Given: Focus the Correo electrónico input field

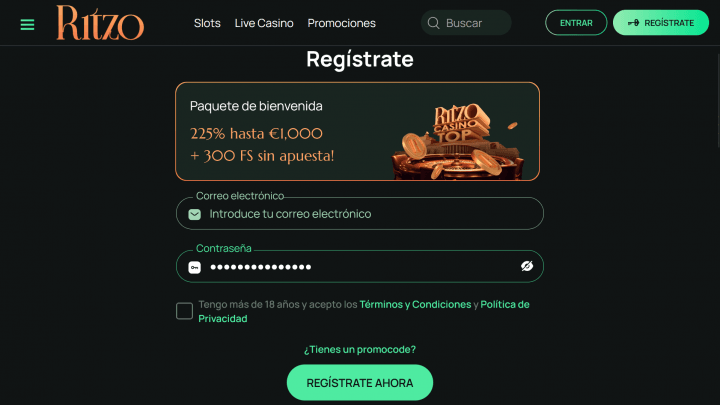Looking at the screenshot, I should [360, 214].
